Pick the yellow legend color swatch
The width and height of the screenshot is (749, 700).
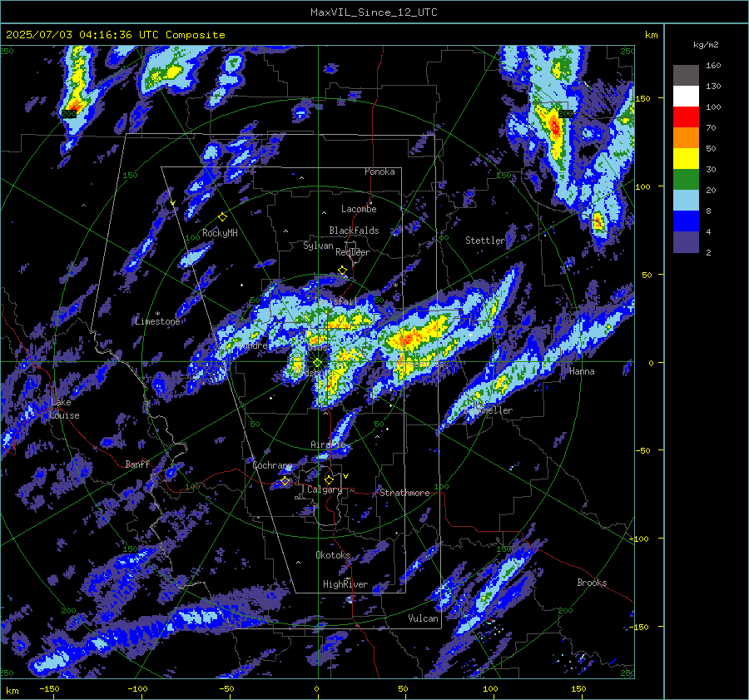(x=686, y=159)
